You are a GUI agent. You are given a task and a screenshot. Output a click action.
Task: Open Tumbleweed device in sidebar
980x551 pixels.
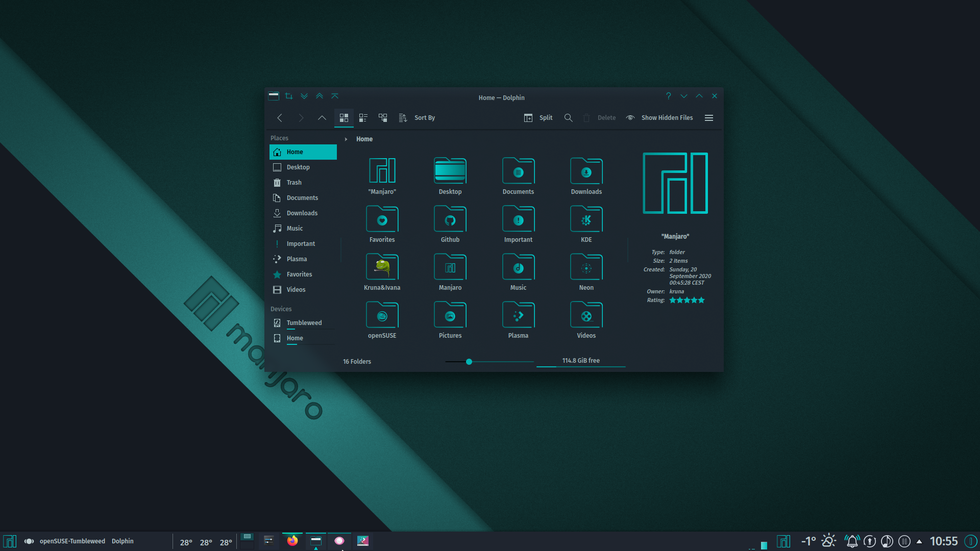tap(303, 323)
